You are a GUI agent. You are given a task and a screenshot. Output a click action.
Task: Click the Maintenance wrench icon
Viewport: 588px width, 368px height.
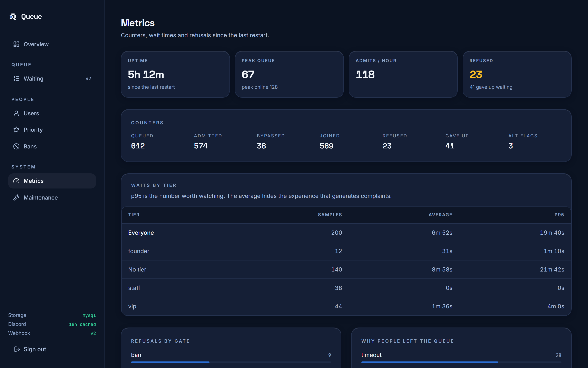click(x=16, y=197)
